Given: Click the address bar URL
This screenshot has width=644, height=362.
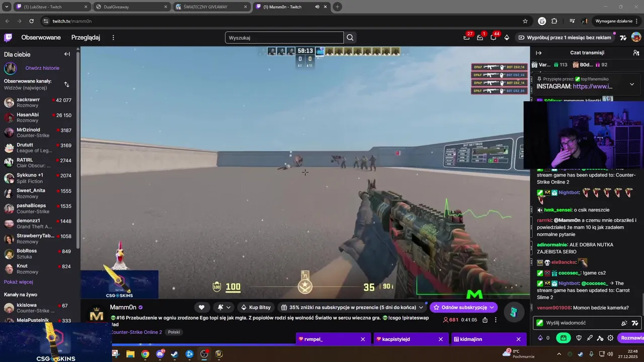Looking at the screenshot, I should tap(72, 21).
